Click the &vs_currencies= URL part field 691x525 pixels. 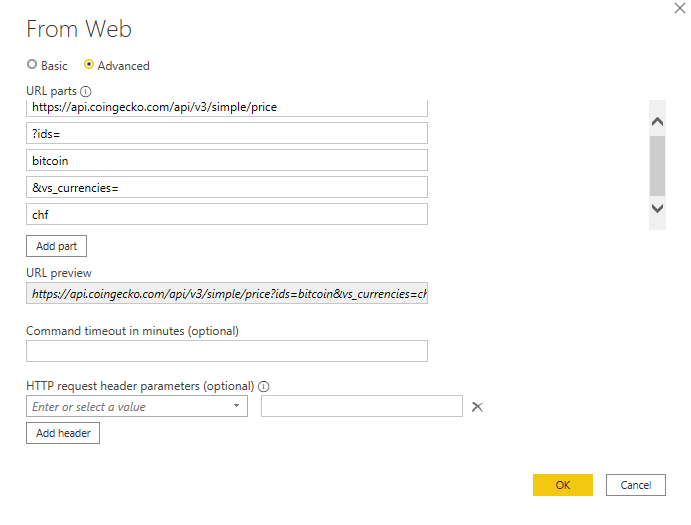227,187
